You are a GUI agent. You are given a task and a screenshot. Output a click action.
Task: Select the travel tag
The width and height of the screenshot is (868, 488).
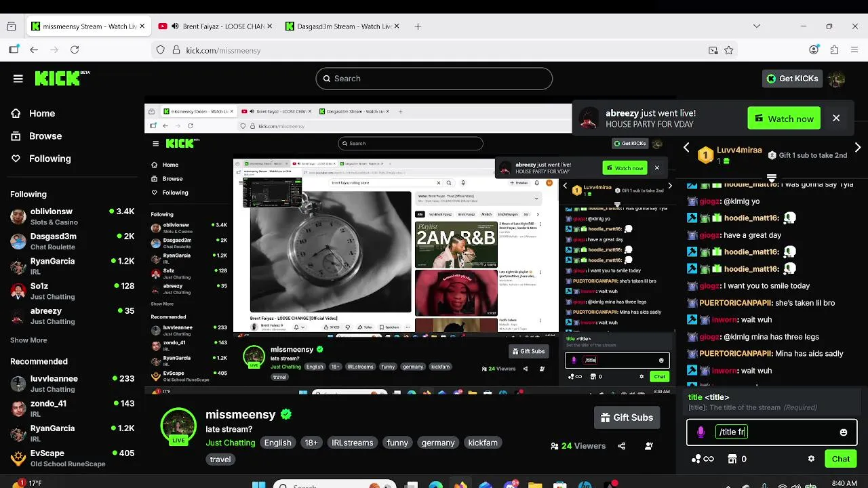pos(220,459)
